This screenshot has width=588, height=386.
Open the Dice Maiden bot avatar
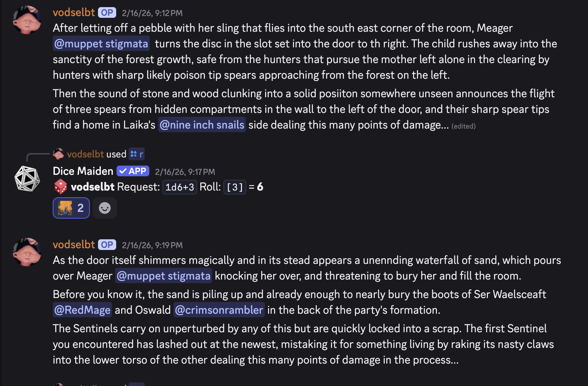pyautogui.click(x=27, y=179)
